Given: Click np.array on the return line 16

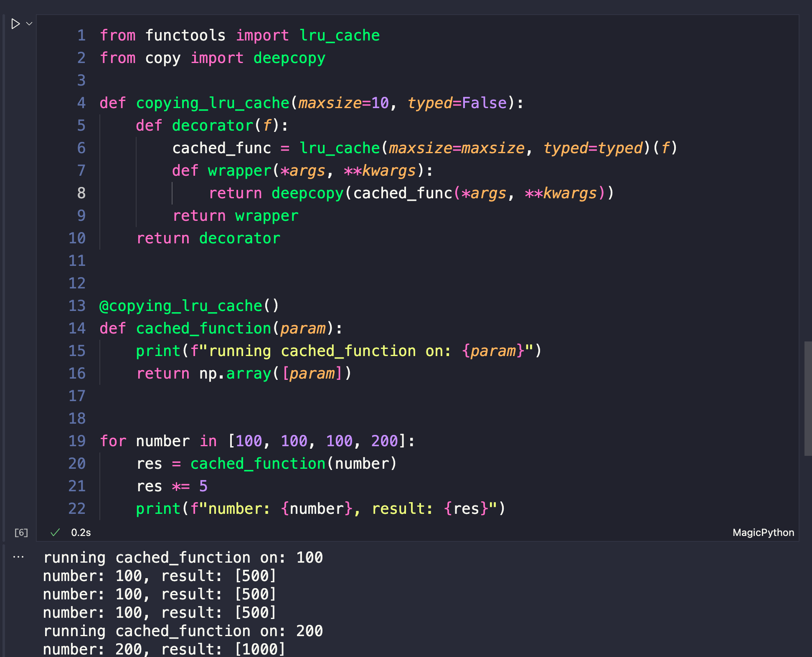Looking at the screenshot, I should 235,374.
